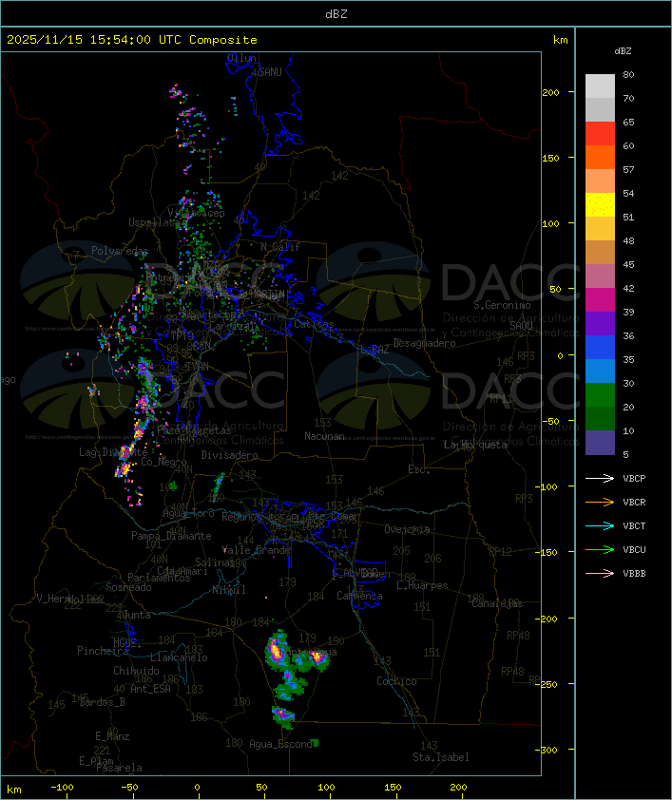Click the Cochico place label
Screen dimensions: 672x800
(396, 681)
